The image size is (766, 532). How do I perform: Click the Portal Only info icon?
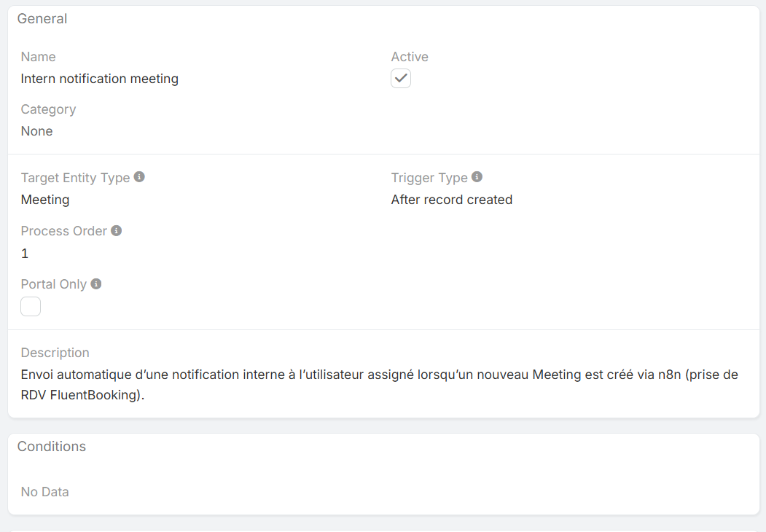tap(96, 284)
